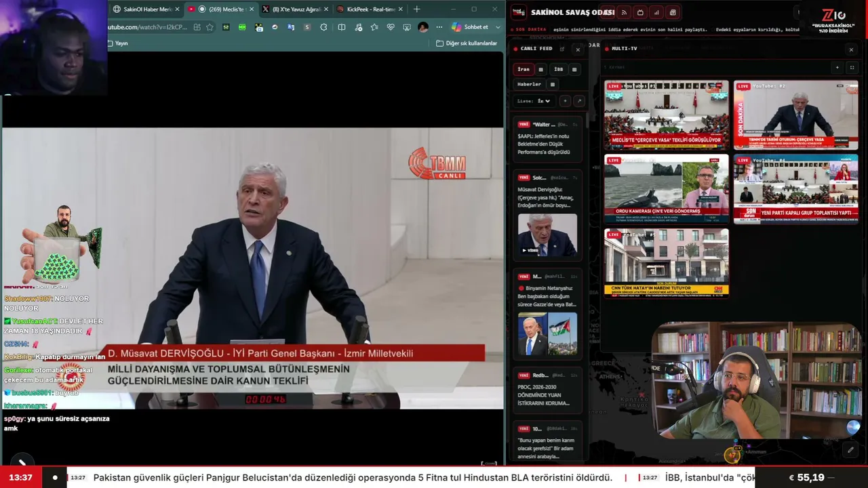Open the Yayın bookmark folder

click(x=118, y=43)
